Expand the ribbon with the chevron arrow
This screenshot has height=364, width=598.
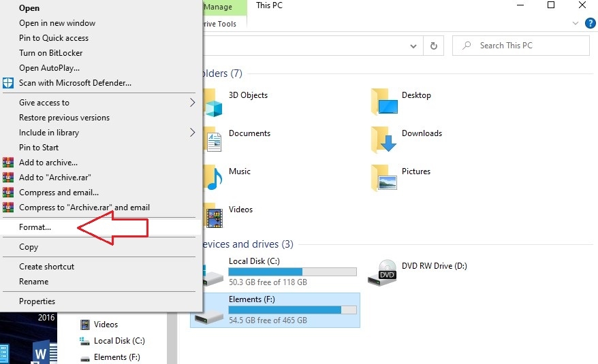[x=576, y=23]
